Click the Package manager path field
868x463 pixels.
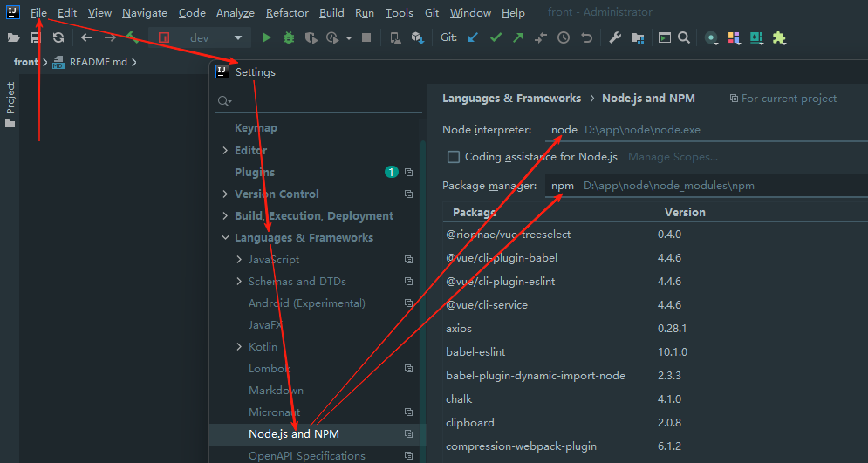click(x=707, y=186)
